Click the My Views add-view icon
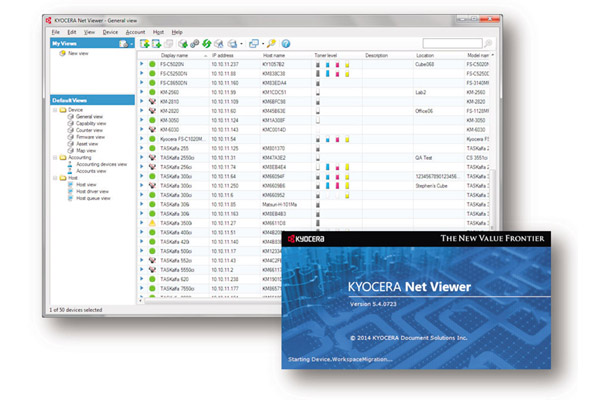This screenshot has height=400, width=600. coord(123,44)
